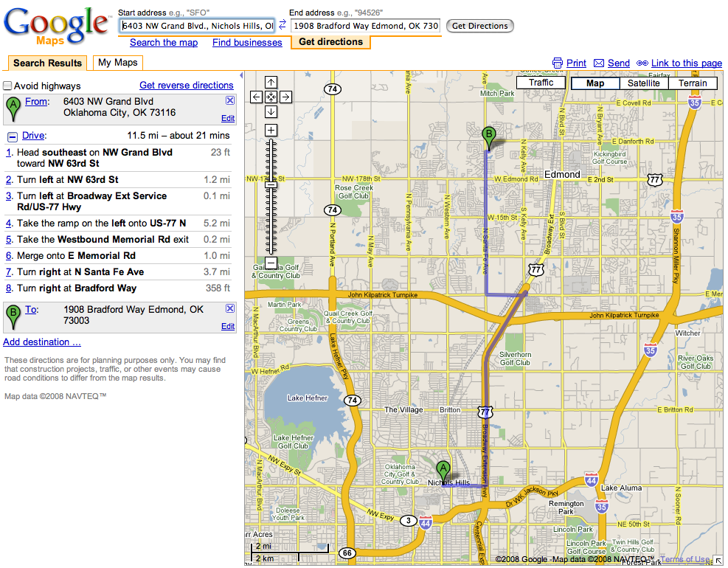
Task: Open Get reverse directions link
Action: point(187,86)
